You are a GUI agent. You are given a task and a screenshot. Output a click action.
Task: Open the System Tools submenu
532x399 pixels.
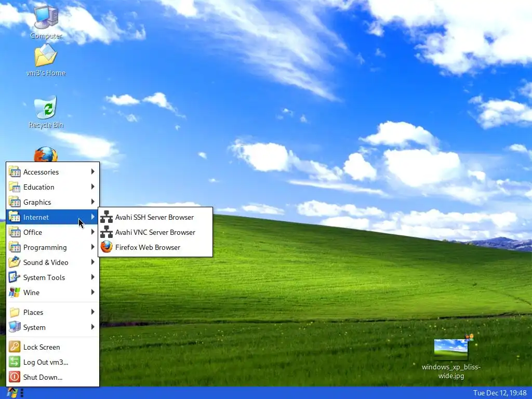point(52,277)
